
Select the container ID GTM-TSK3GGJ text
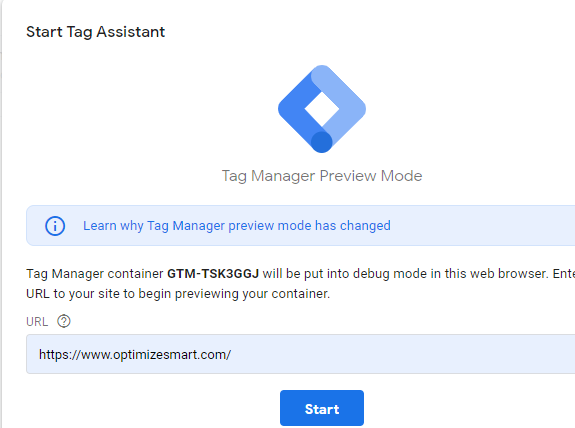point(213,274)
